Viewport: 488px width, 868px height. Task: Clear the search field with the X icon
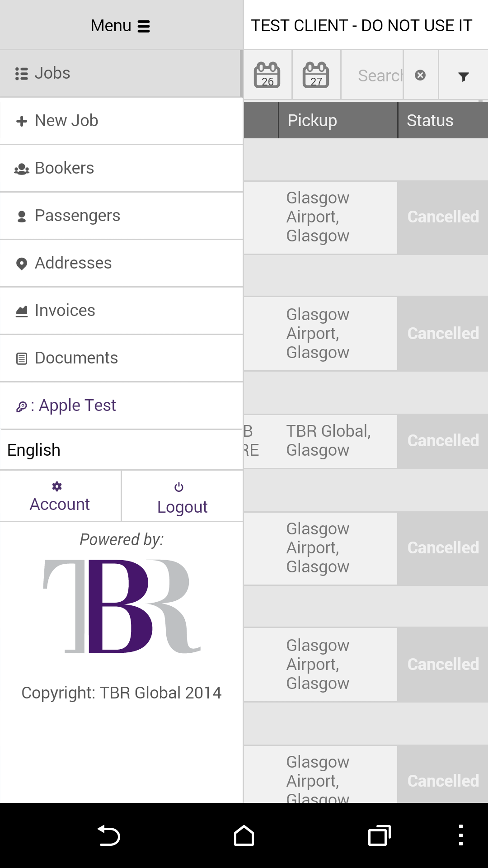tap(420, 75)
